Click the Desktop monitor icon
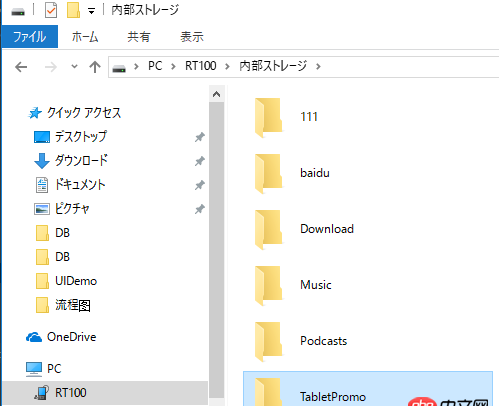Image resolution: width=499 pixels, height=406 pixels. [x=42, y=137]
